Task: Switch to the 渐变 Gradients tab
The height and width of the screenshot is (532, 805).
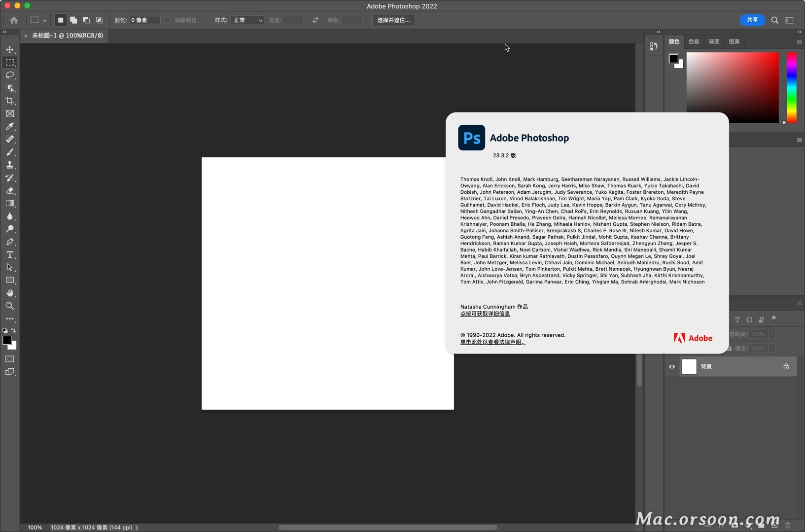Action: click(x=714, y=42)
